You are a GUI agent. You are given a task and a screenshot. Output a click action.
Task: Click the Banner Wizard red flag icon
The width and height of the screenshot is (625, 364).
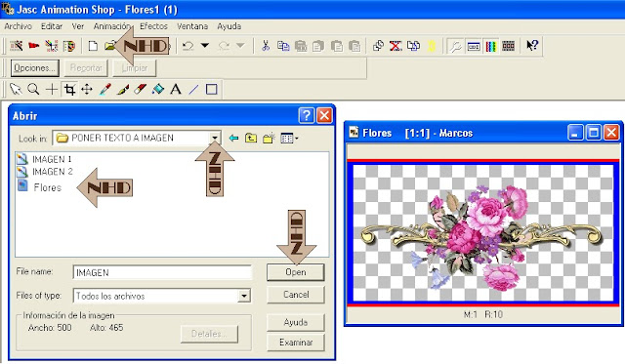pos(34,46)
